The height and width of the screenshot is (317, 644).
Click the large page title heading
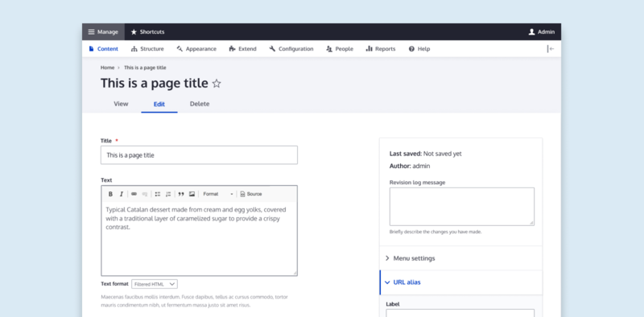pyautogui.click(x=155, y=84)
